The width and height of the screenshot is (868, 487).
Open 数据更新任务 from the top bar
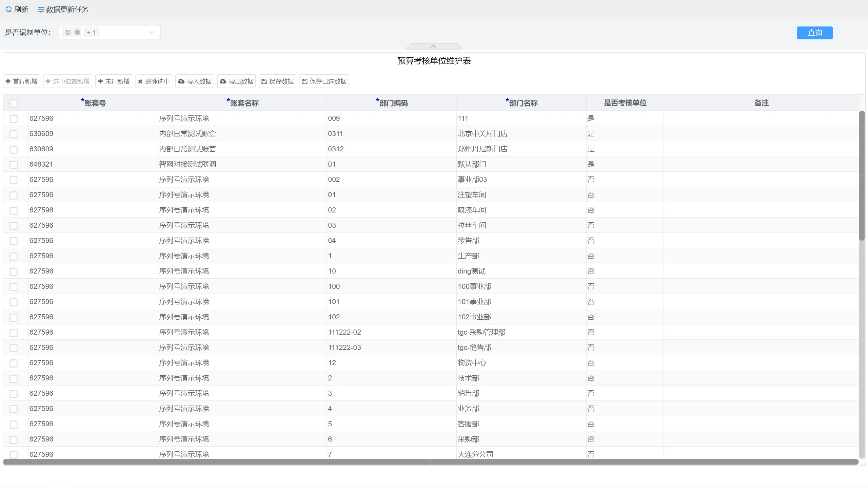[63, 10]
